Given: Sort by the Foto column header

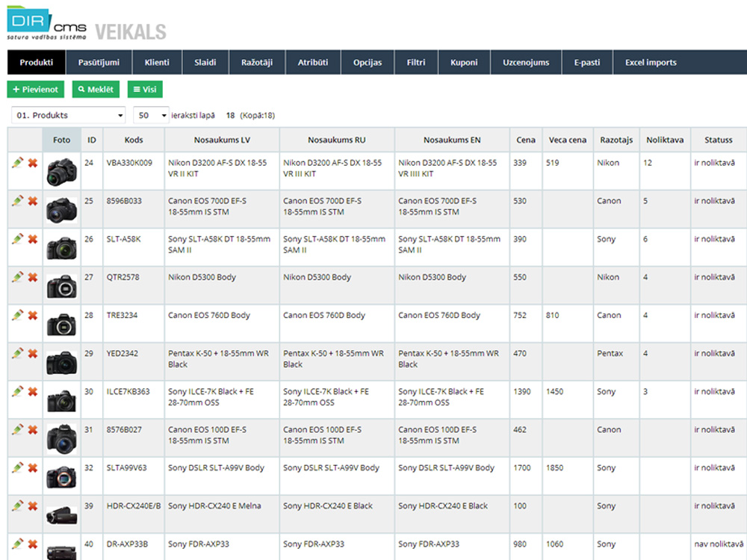Looking at the screenshot, I should (x=61, y=140).
